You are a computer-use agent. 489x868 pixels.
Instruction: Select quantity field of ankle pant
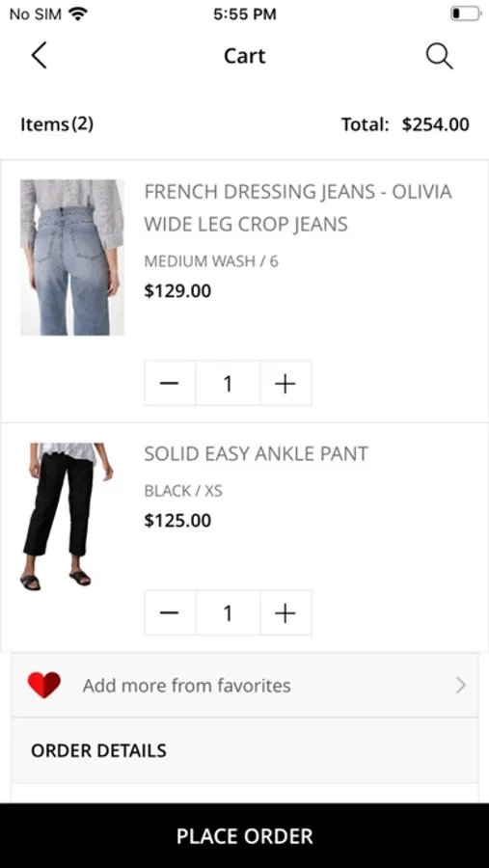pos(228,612)
